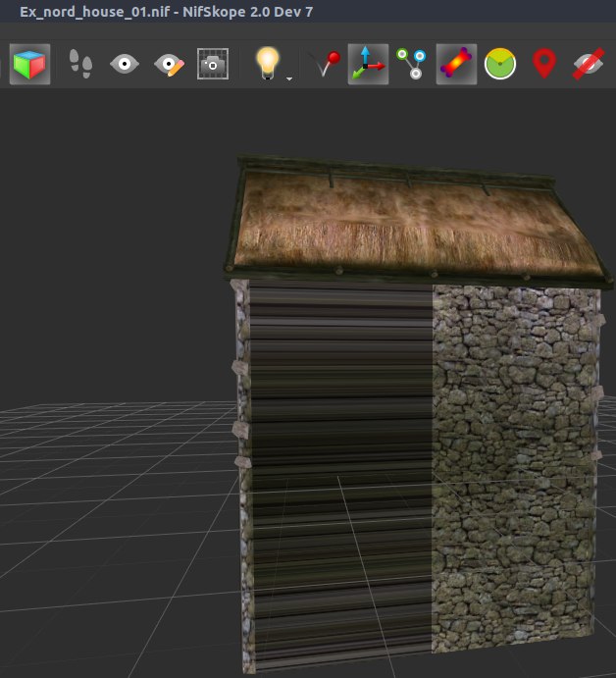The width and height of the screenshot is (616, 678).
Task: Click the plain eye view icon
Action: [124, 65]
